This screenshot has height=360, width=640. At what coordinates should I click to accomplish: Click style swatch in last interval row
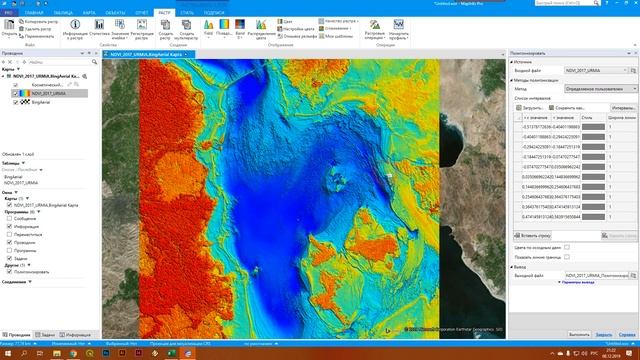593,217
